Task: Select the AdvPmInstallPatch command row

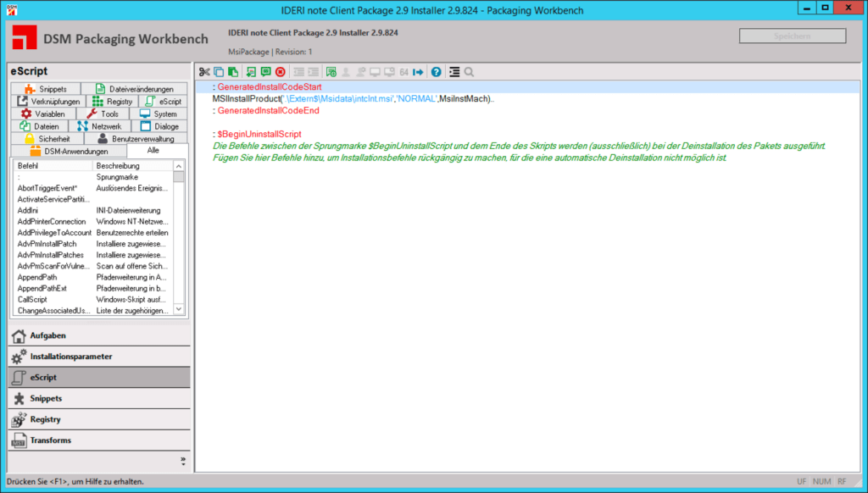Action: click(93, 244)
